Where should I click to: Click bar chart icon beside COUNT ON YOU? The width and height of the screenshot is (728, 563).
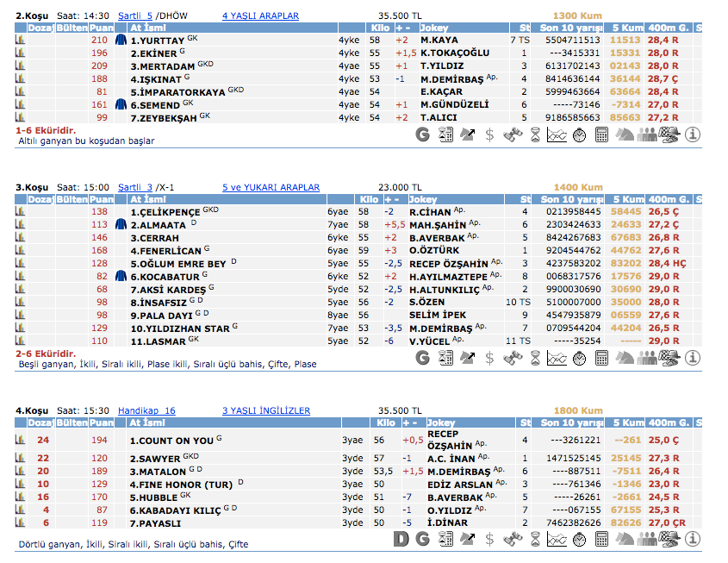tap(20, 441)
